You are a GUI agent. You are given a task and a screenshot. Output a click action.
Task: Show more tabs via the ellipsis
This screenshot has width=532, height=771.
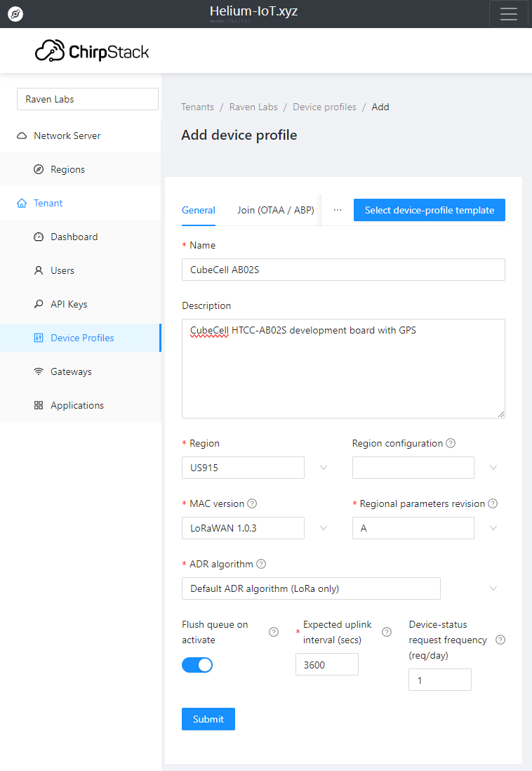[338, 210]
